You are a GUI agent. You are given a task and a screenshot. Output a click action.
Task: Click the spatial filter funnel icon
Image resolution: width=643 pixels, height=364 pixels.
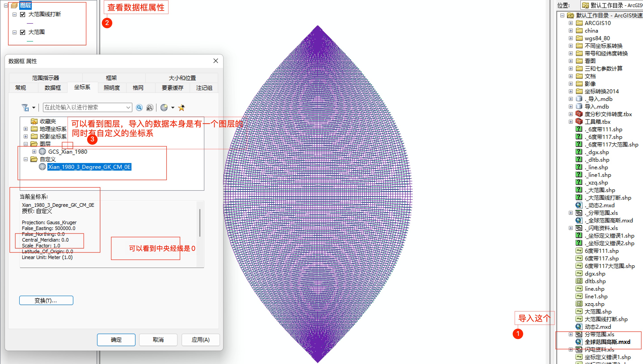click(x=25, y=108)
